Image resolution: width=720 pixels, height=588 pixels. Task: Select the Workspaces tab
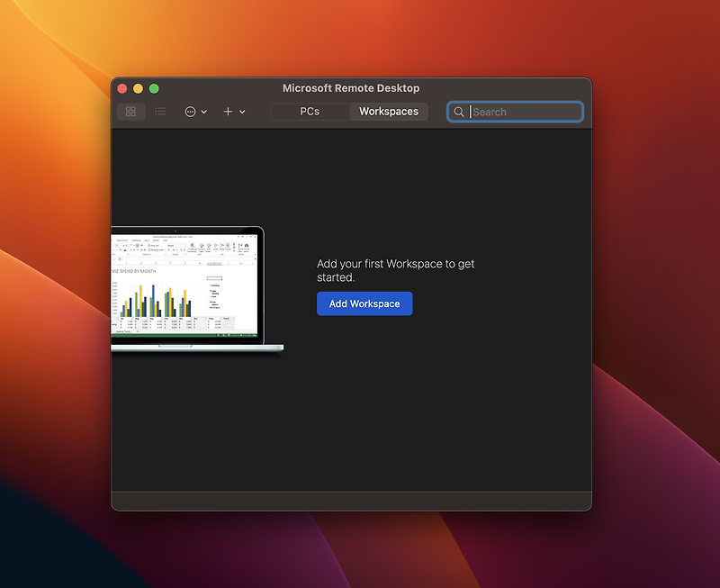(x=389, y=112)
